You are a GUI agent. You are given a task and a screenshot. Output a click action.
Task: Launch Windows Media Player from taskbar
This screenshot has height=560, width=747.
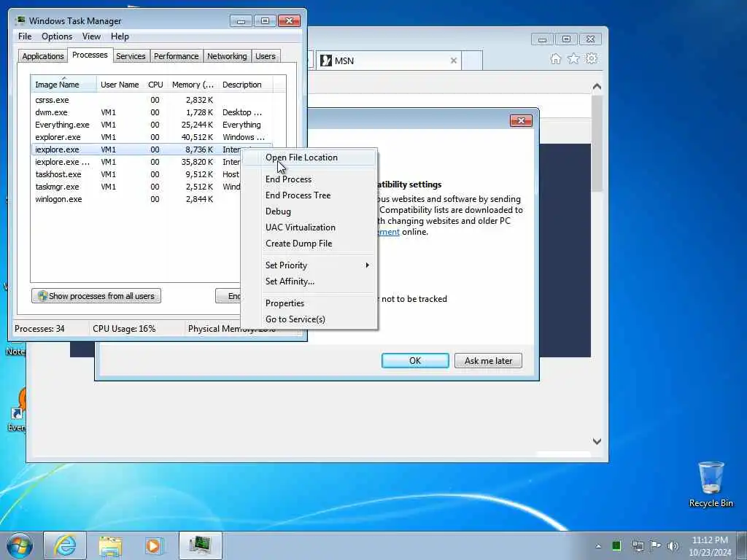(x=155, y=545)
